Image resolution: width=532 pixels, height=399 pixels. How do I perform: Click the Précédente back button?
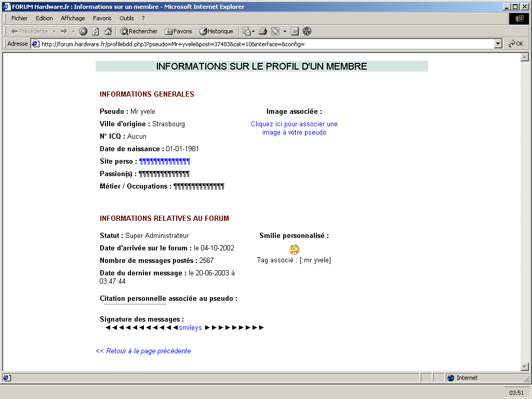[x=30, y=31]
